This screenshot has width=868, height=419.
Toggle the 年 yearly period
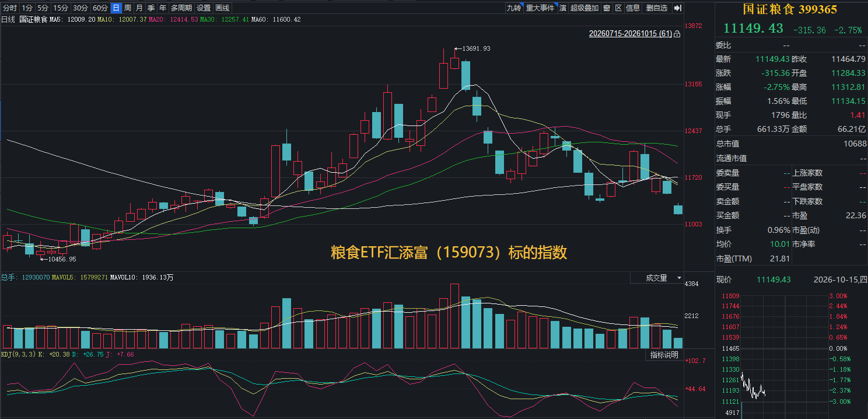coord(163,8)
